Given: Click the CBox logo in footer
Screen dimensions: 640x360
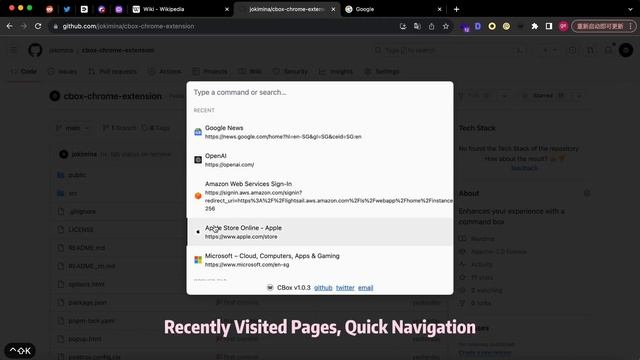Looking at the screenshot, I should coord(270,288).
